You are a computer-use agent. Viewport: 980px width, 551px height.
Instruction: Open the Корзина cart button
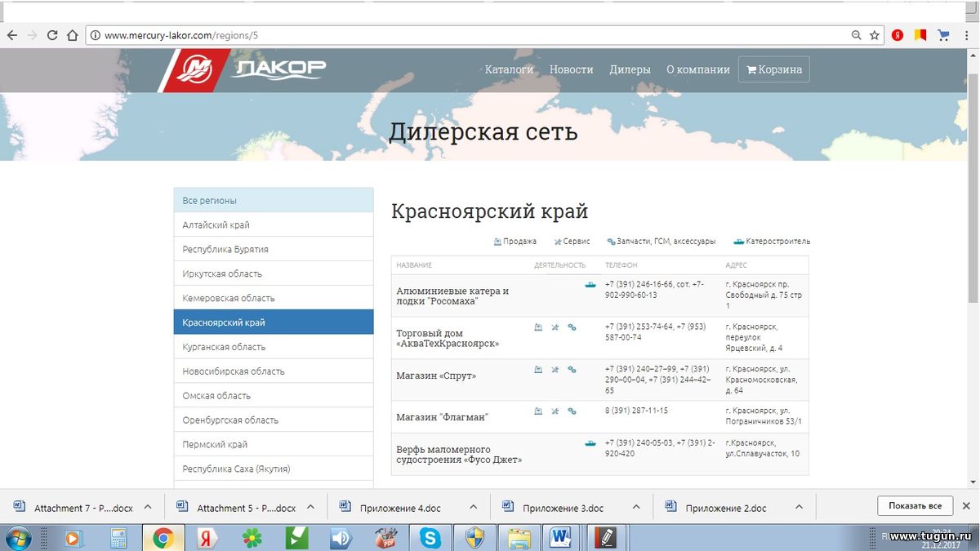774,69
